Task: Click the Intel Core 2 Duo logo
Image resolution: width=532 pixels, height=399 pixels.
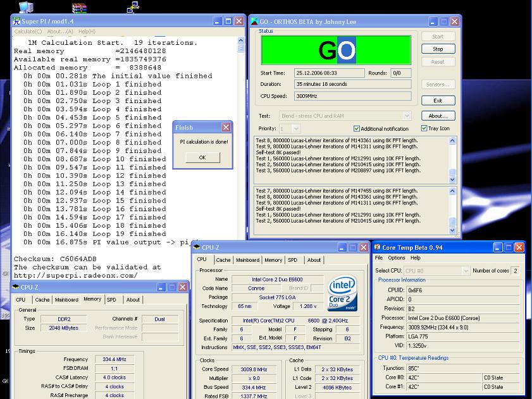Action: pos(342,293)
